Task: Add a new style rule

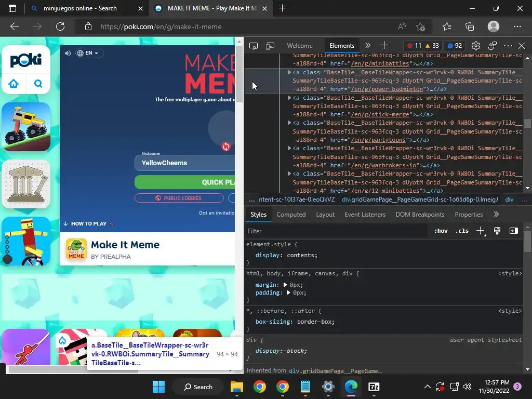Action: (x=481, y=231)
